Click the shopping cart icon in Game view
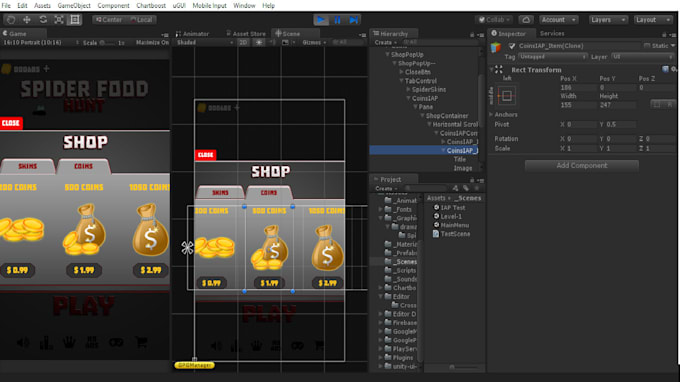The height and width of the screenshot is (382, 680). pyautogui.click(x=141, y=342)
